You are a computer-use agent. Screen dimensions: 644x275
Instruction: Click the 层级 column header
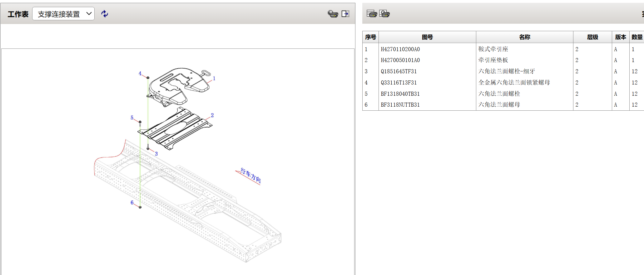tap(592, 37)
